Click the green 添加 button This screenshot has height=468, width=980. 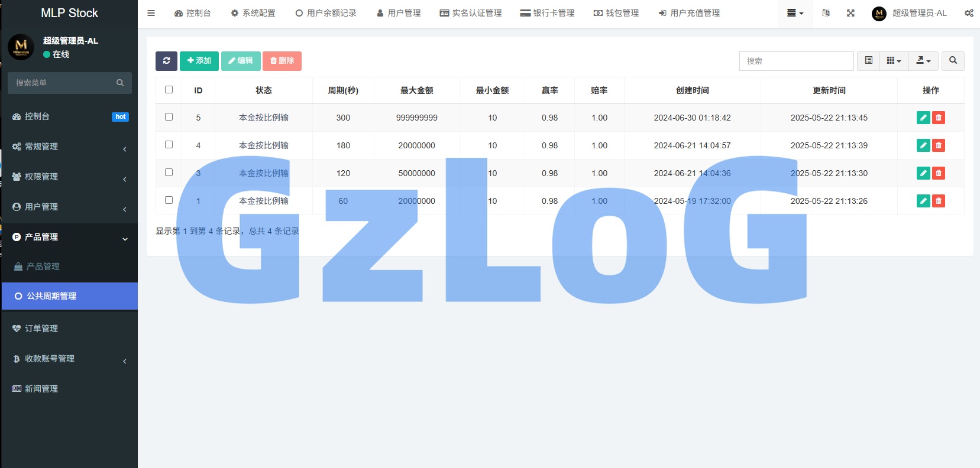(199, 61)
